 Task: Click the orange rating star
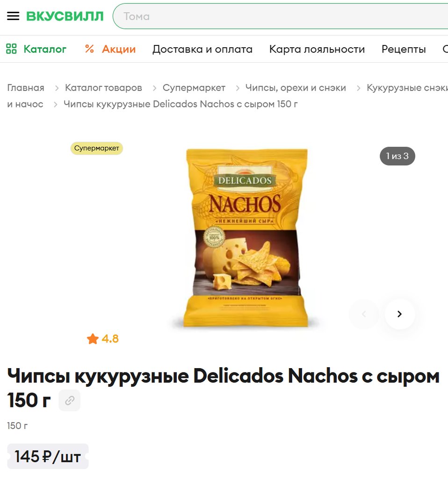[x=93, y=339]
